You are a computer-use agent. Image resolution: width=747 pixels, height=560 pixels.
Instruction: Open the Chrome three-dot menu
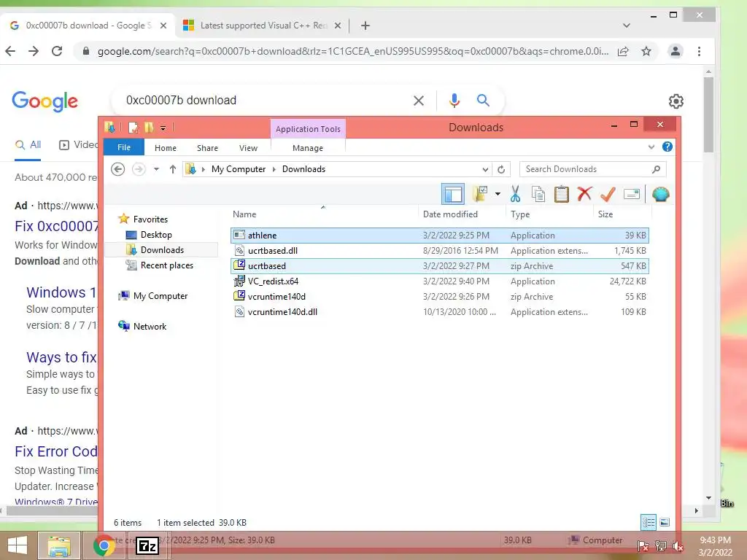click(x=699, y=51)
